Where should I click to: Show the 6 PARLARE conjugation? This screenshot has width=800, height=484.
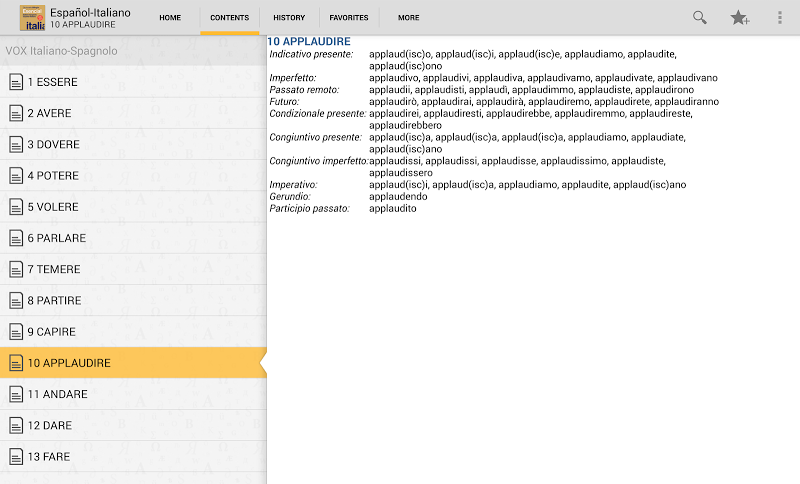[133, 238]
